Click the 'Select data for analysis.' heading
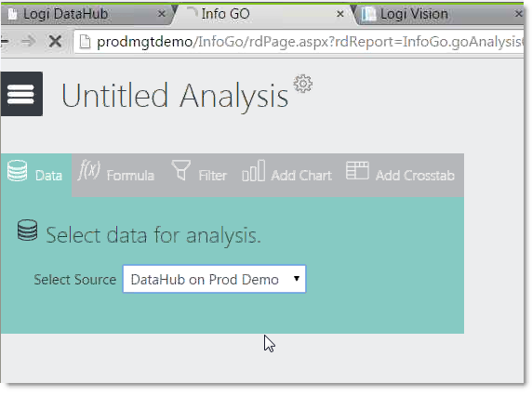This screenshot has height=409, width=532. pyautogui.click(x=153, y=235)
